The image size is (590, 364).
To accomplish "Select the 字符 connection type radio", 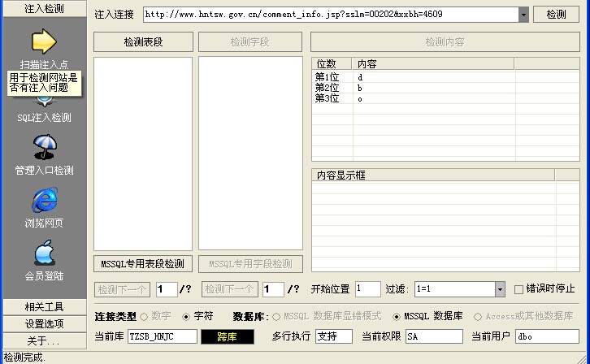I will [x=186, y=317].
